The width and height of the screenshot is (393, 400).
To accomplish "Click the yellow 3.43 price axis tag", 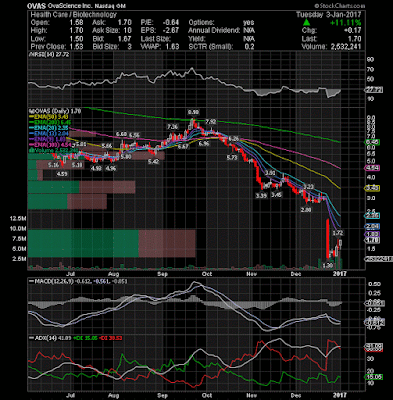I will pos(373,188).
